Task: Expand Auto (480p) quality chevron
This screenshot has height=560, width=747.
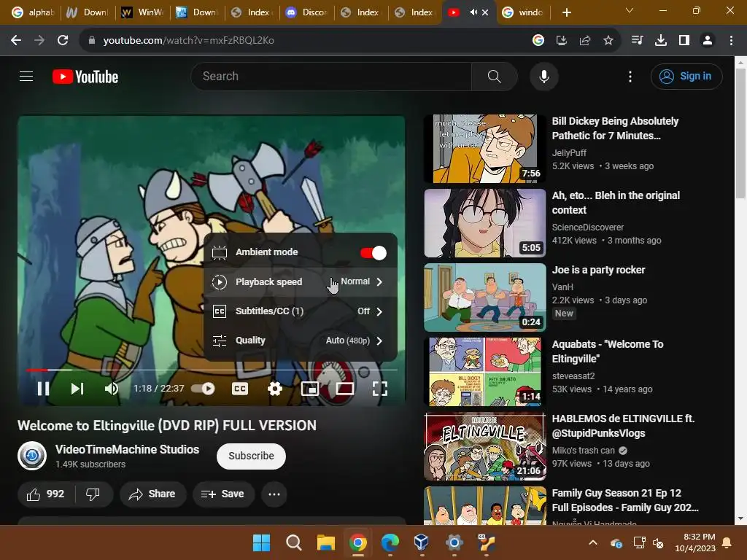Action: [x=379, y=341]
